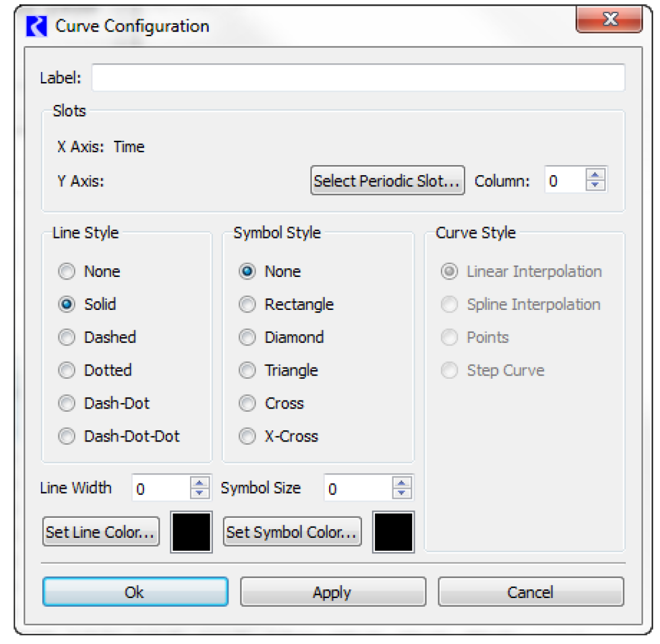Set line style to None
Screen dimensions: 660x644
66,271
